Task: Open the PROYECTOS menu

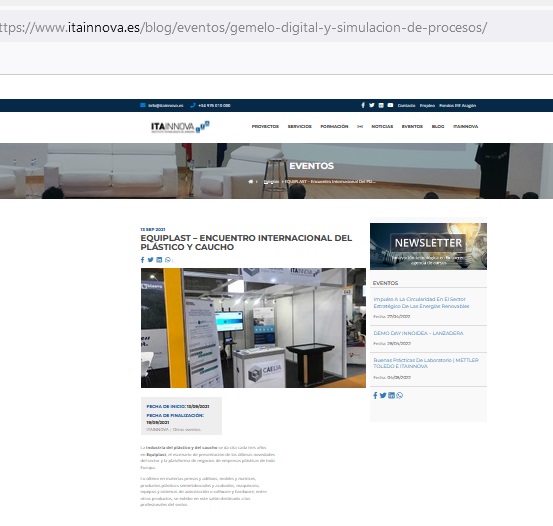Action: pos(265,126)
